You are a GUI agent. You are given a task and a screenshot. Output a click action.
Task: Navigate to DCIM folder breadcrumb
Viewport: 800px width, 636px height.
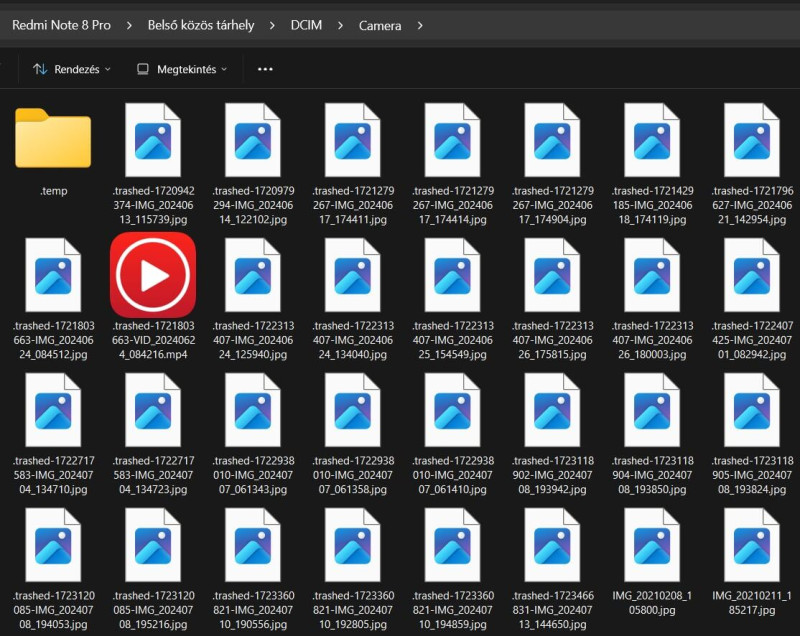306,25
